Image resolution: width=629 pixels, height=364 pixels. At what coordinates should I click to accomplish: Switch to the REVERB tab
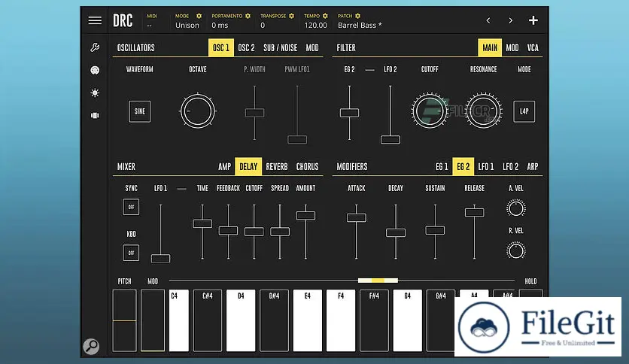(x=277, y=167)
